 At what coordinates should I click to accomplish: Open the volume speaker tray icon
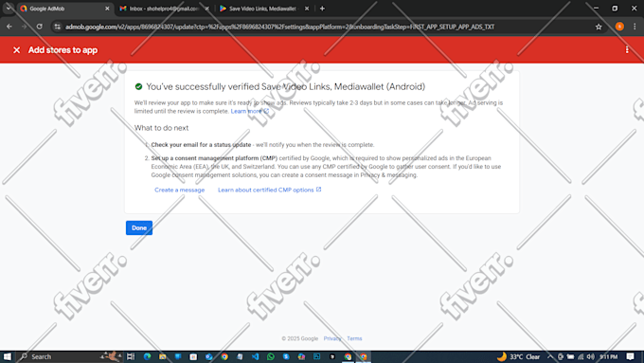pos(591,356)
